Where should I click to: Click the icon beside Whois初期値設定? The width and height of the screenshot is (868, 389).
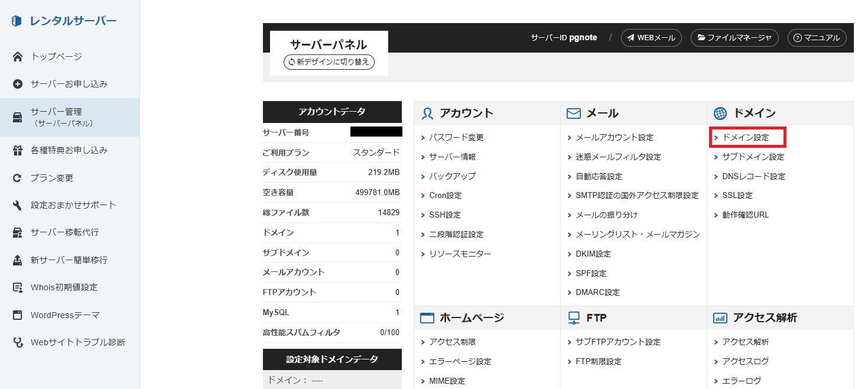click(x=18, y=287)
